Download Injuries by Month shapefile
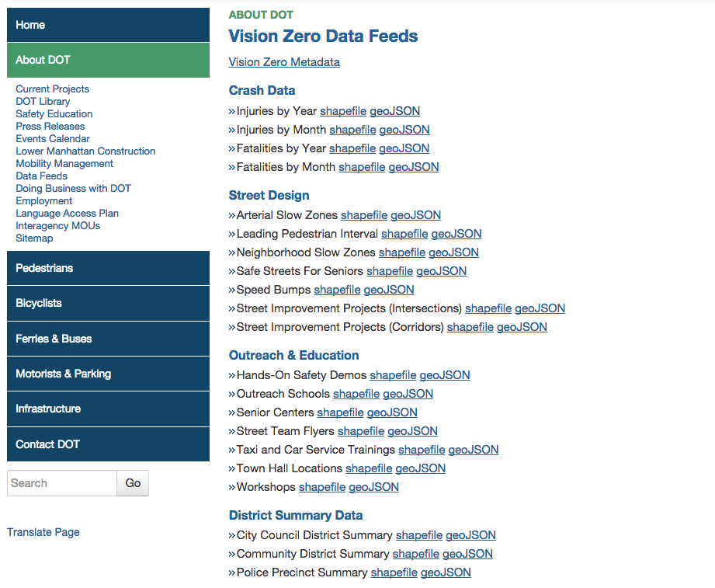The width and height of the screenshot is (715, 588). pyautogui.click(x=353, y=130)
